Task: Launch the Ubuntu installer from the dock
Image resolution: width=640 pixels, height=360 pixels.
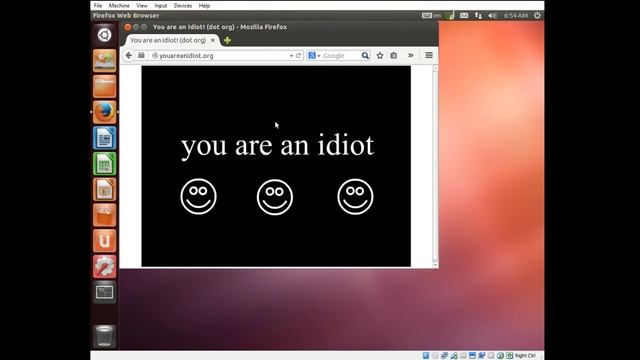Action: 104,60
